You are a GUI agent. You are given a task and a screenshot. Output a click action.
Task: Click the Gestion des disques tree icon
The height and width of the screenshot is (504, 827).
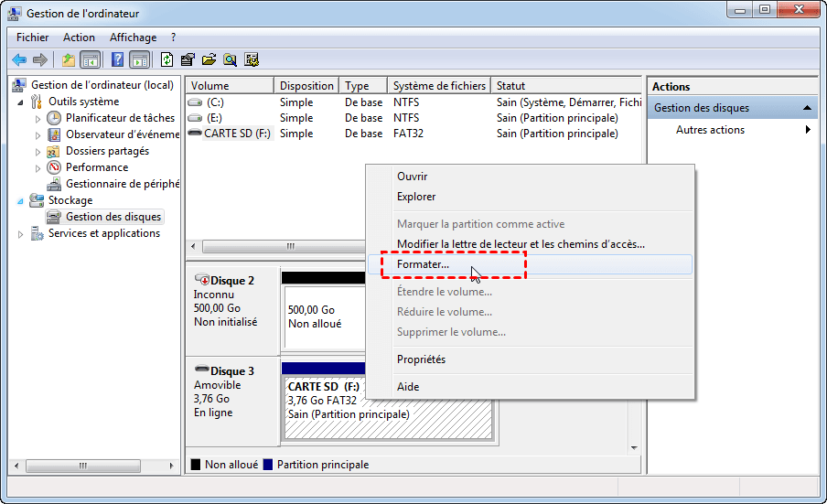[53, 217]
